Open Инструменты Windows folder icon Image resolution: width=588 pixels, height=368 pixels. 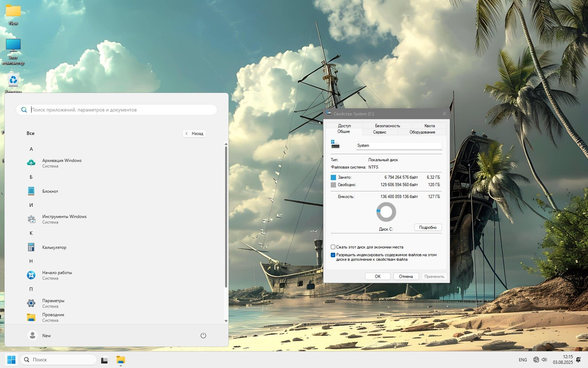click(31, 219)
